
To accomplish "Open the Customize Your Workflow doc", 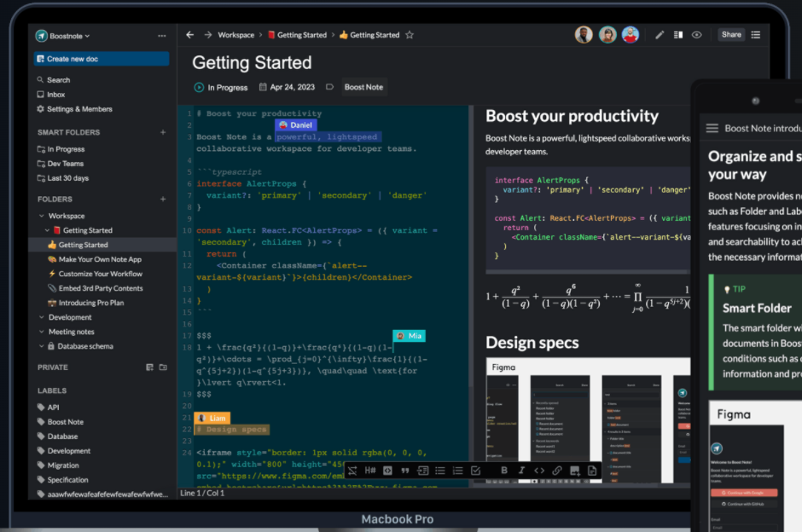I will (96, 274).
